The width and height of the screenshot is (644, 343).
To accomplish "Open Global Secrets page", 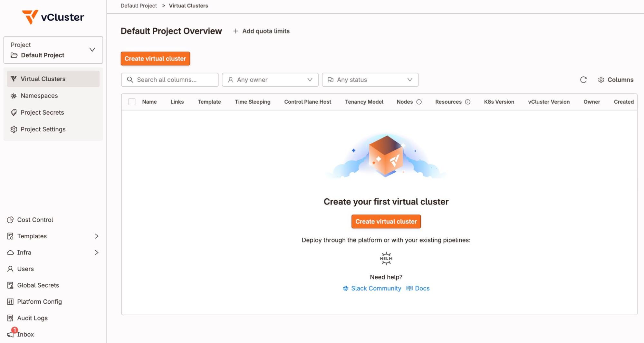I will coord(38,285).
